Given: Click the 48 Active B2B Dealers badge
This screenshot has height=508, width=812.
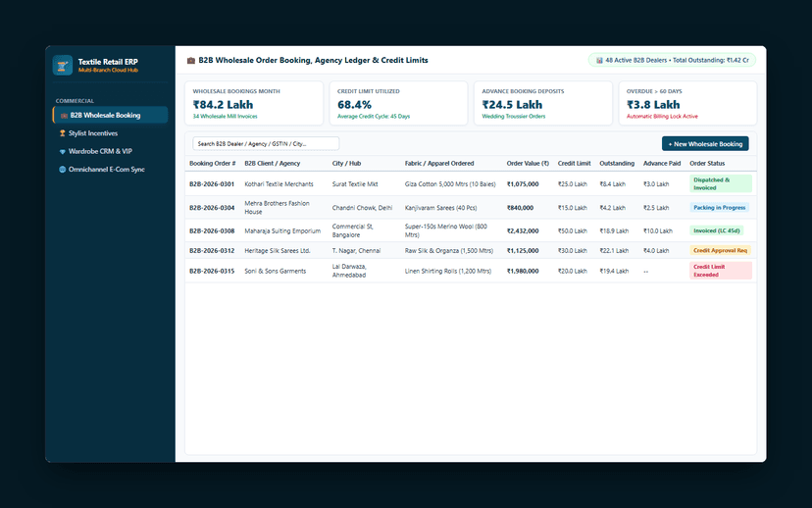Looking at the screenshot, I should [x=672, y=60].
